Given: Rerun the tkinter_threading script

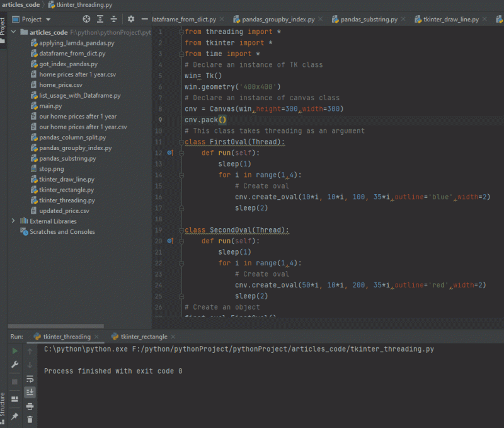Looking at the screenshot, I should pyautogui.click(x=14, y=352).
